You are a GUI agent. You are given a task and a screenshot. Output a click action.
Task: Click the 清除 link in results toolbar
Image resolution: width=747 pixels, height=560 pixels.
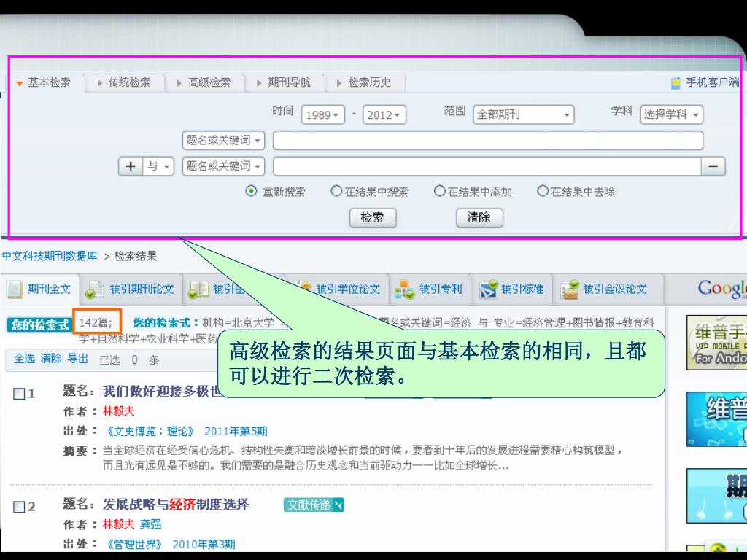[51, 359]
